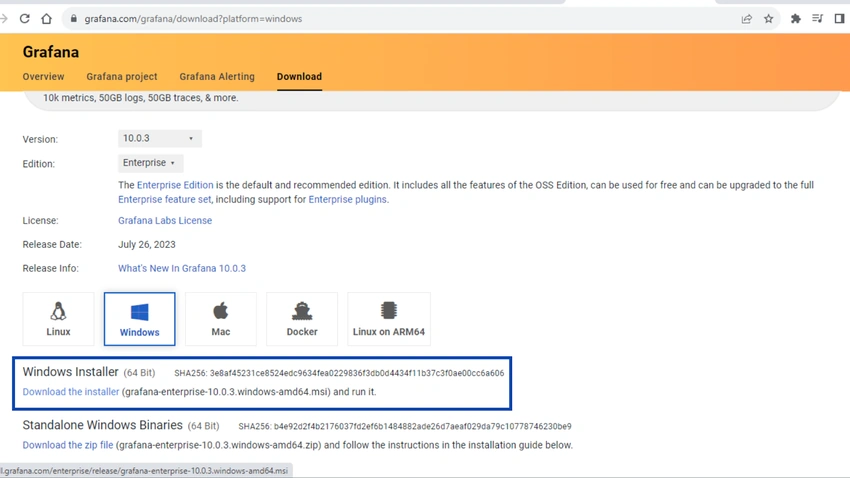The image size is (850, 478).
Task: Click the grafana-enterprise-10.0.3.windows-amd64.zip filename
Action: pos(218,445)
